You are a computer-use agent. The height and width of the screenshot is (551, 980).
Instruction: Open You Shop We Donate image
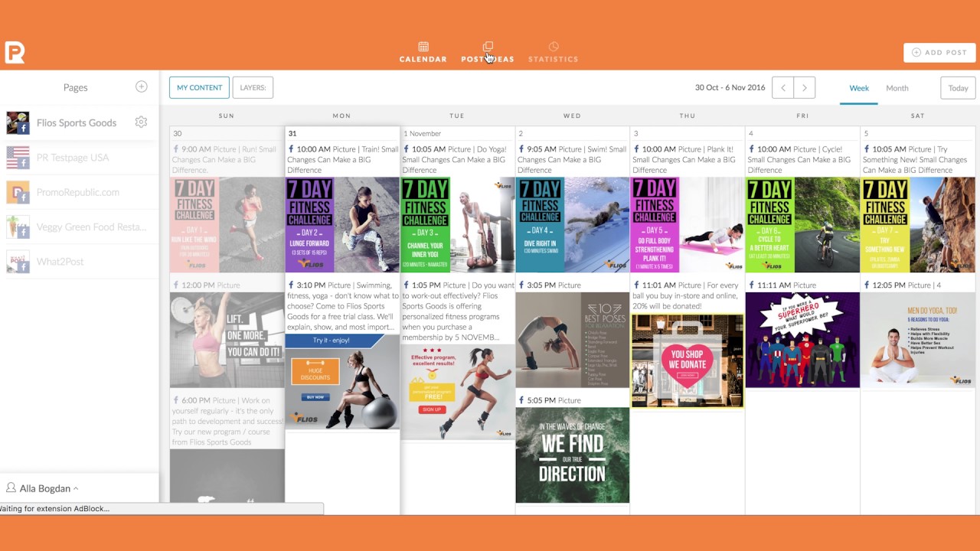coord(688,360)
